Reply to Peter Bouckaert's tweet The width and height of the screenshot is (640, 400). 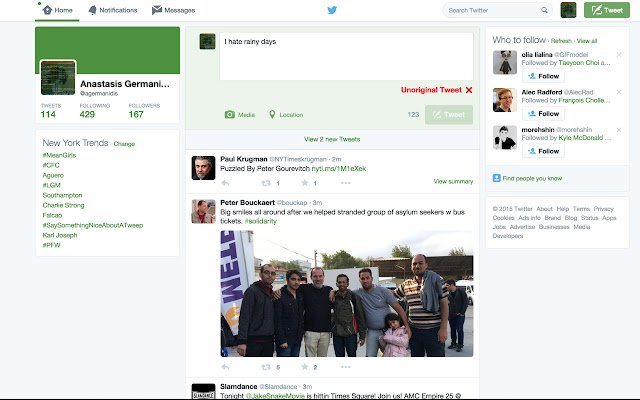[225, 367]
